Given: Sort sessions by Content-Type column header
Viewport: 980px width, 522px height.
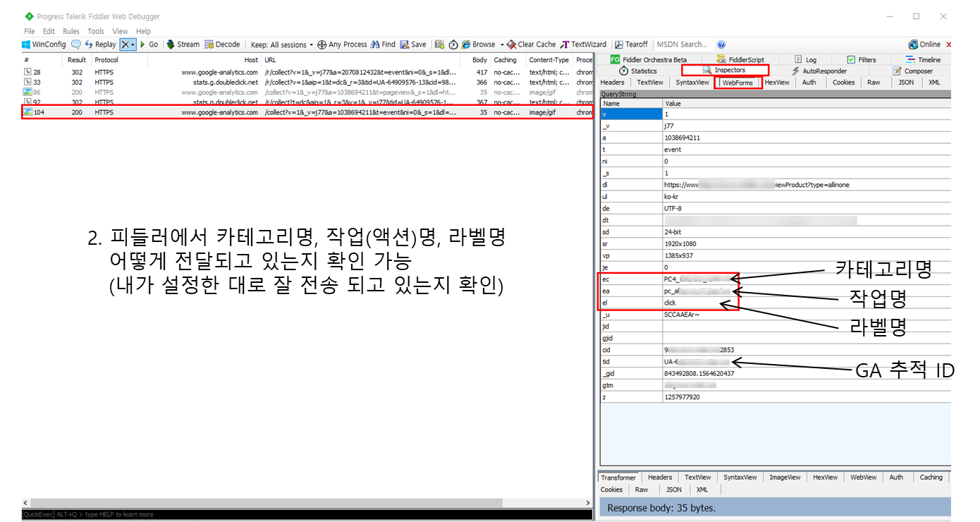Looking at the screenshot, I should tap(549, 61).
